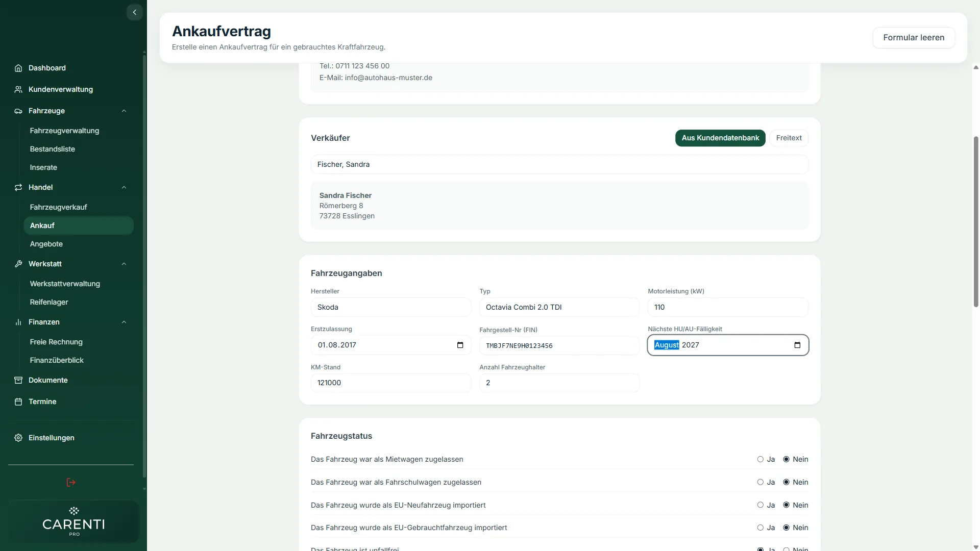980x551 pixels.
Task: Open the HU/AU-Fälligkeit calendar picker icon
Action: pos(797,345)
